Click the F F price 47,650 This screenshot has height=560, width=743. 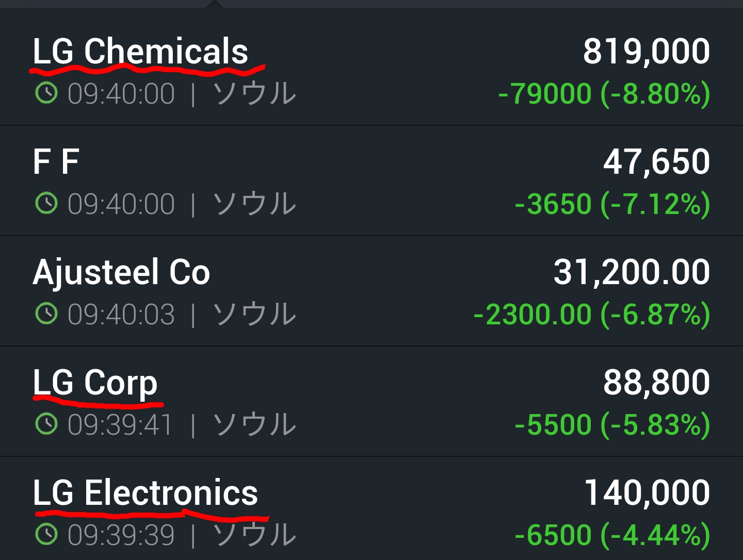point(656,162)
